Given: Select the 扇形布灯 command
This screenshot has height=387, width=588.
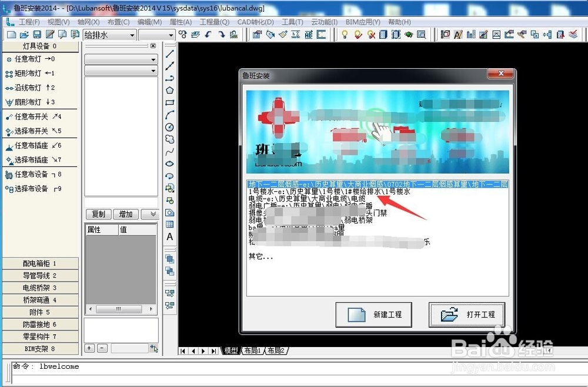Looking at the screenshot, I should 30,102.
